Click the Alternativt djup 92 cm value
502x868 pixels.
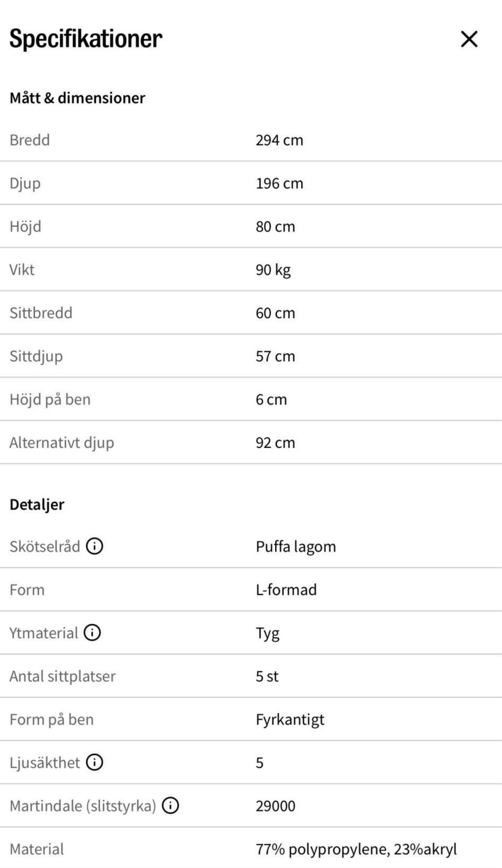276,443
